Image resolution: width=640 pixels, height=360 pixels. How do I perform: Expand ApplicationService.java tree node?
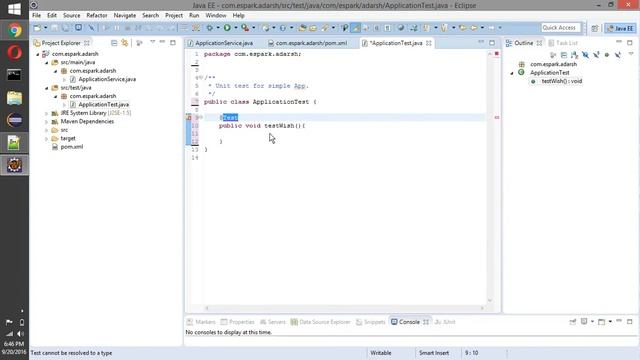(64, 79)
